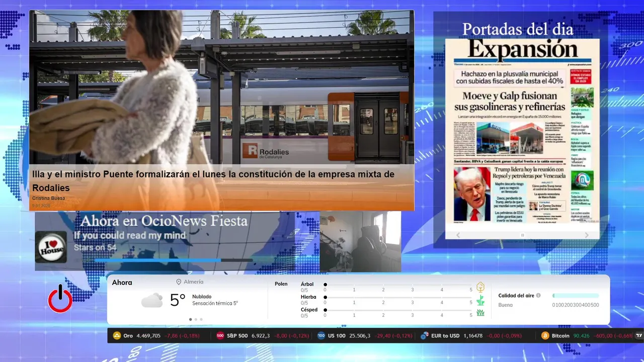Screen dimensions: 644x362
Task: Click the US 100 value "25.506,3"
Action: tap(360, 335)
